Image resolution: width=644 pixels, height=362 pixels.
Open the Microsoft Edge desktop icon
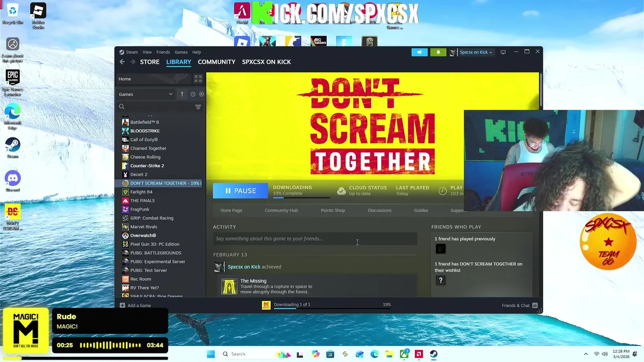pyautogui.click(x=13, y=117)
